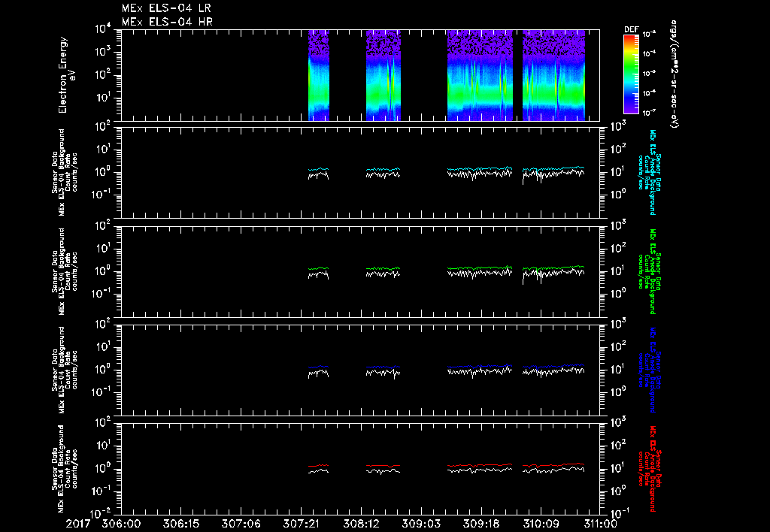
Task: Click the 10^-1 tick of bottom panel right axis
Action: click(618, 512)
